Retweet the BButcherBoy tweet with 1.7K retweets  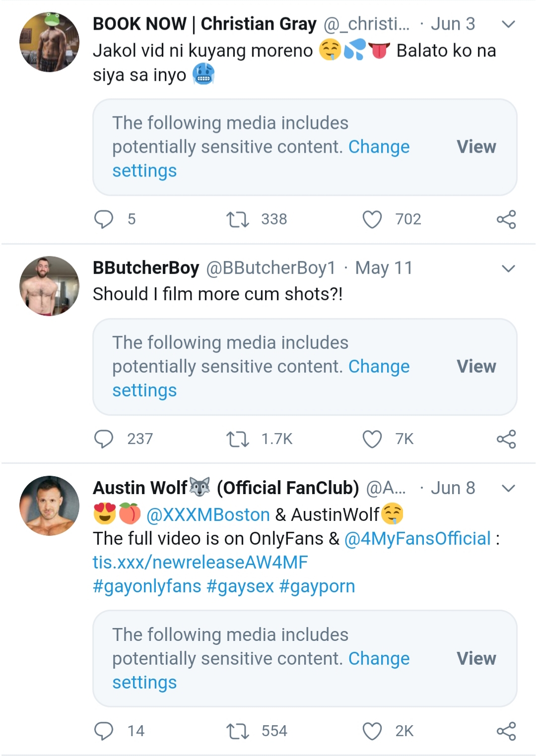[x=238, y=439]
